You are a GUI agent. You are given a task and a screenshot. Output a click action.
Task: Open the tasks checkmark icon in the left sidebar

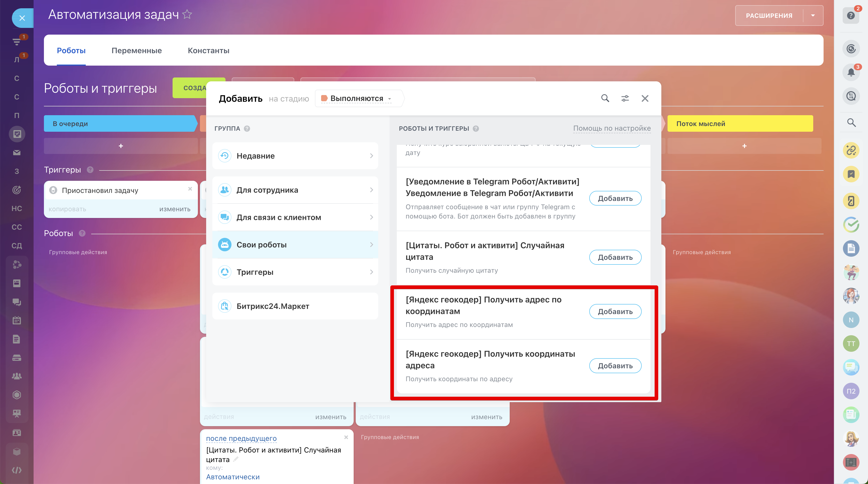click(17, 134)
